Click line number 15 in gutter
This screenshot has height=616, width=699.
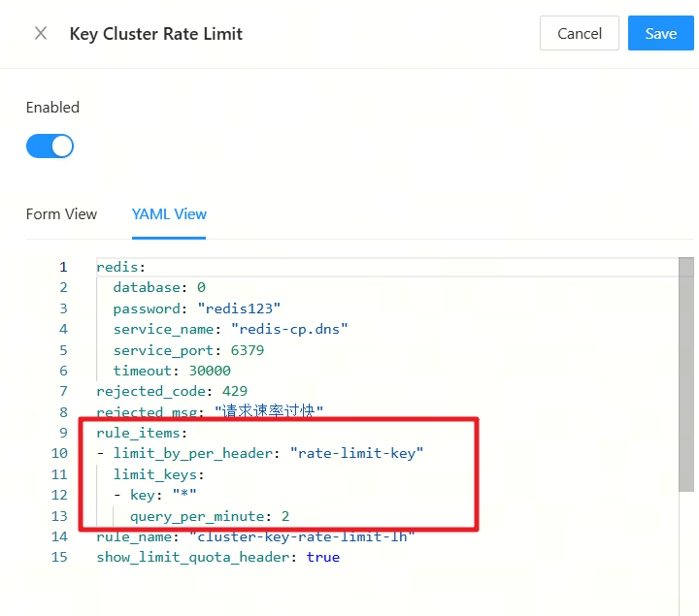tap(59, 557)
